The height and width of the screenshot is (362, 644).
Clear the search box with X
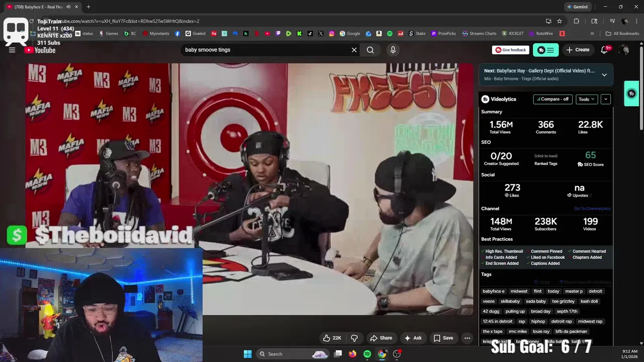tap(354, 50)
